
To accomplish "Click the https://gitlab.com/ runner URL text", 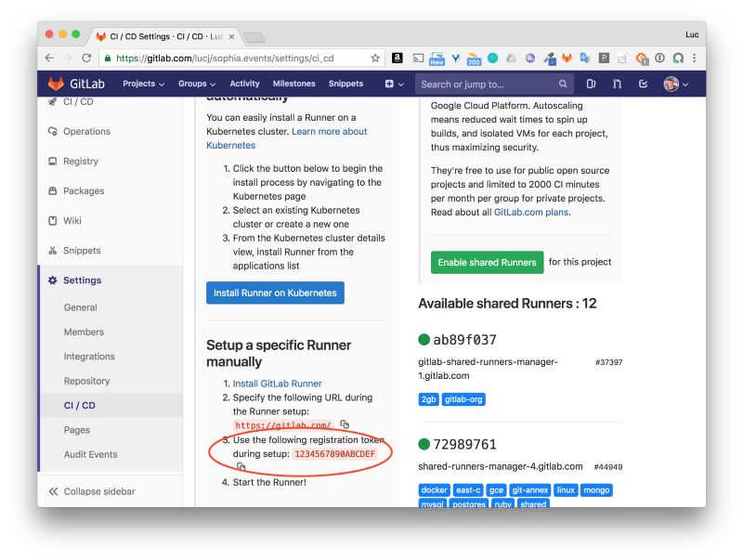I will click(283, 425).
